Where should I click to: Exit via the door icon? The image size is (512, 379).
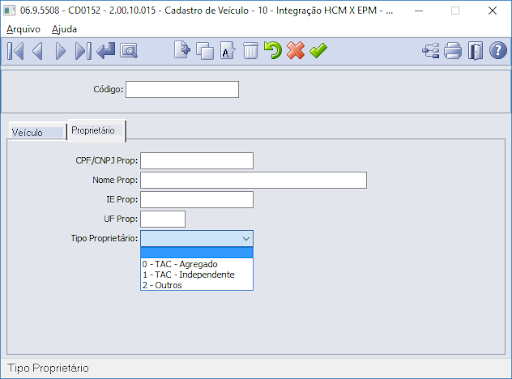(x=475, y=51)
